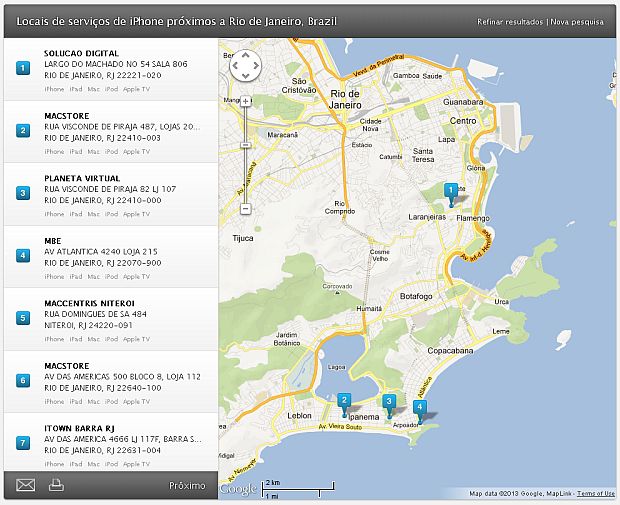Screen dimensions: 620x505
Task: Click number 3 badge beside Planeta Virtual
Action: point(23,193)
